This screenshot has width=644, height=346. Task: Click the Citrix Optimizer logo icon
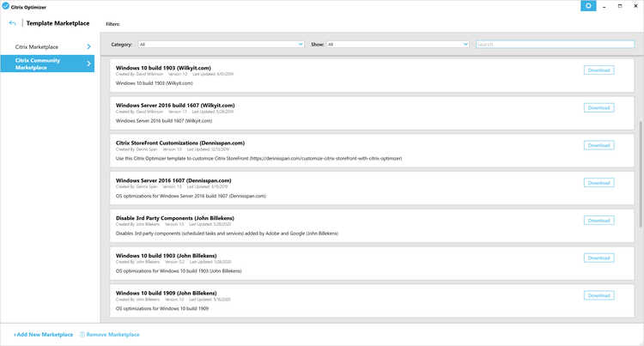coord(5,6)
